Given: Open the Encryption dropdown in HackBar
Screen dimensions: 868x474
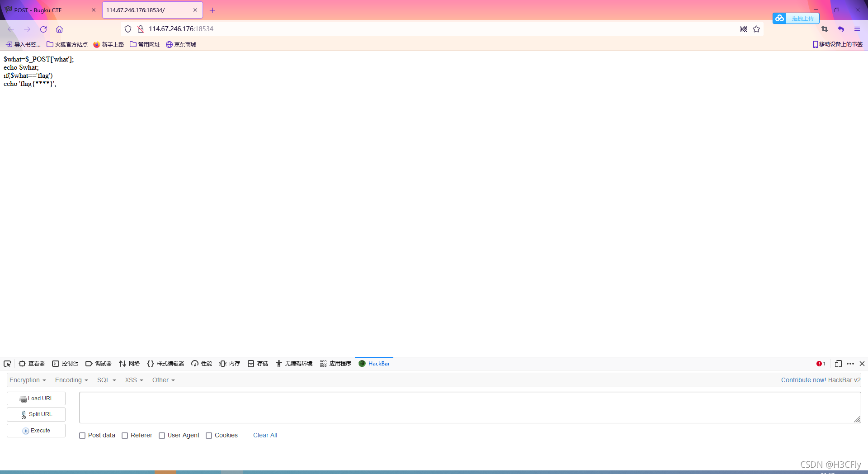Looking at the screenshot, I should (x=27, y=380).
